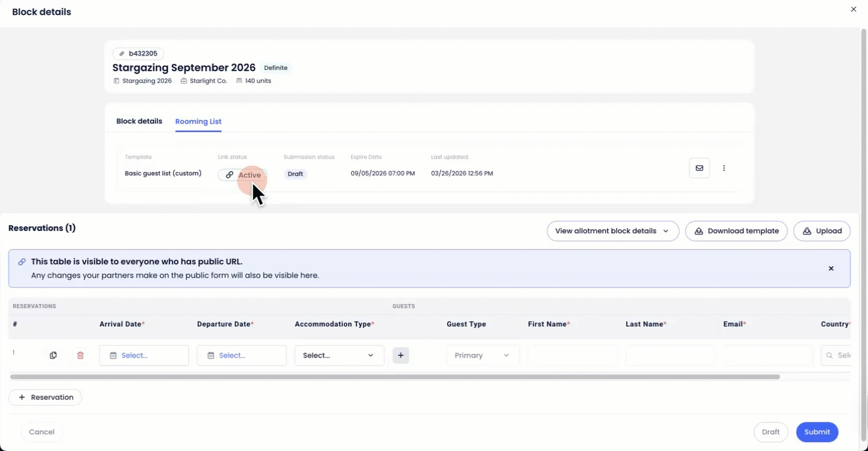Click the b432305 block ID link chip
Image resolution: width=868 pixels, height=451 pixels.
138,54
